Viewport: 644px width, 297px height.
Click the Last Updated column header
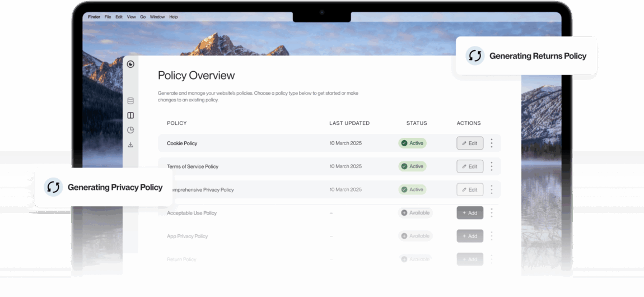[x=349, y=123]
